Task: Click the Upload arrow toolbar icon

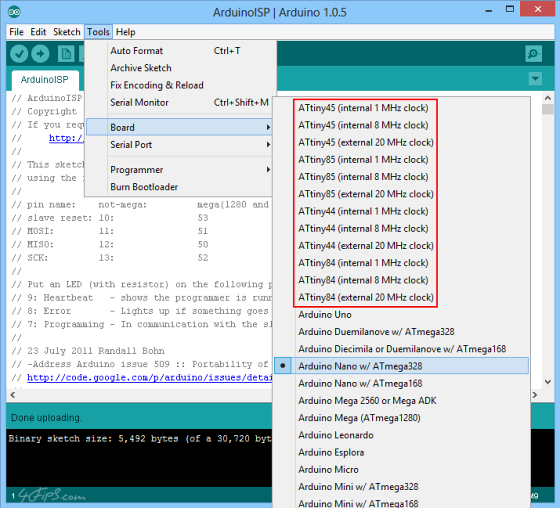Action: (40, 54)
